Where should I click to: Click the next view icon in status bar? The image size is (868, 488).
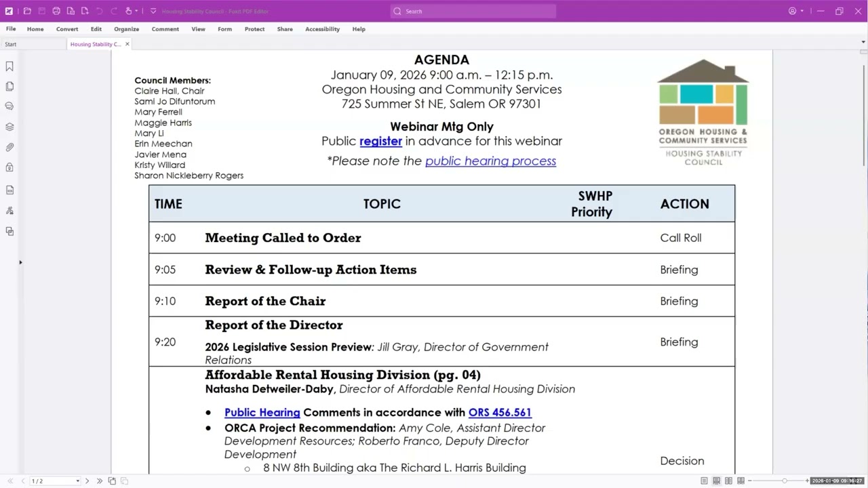coord(124,481)
